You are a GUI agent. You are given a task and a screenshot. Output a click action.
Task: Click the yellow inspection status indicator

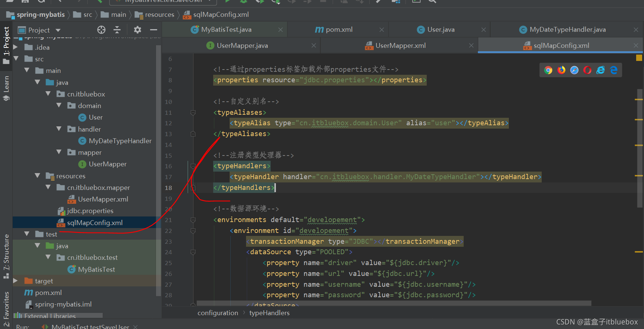[x=639, y=58]
